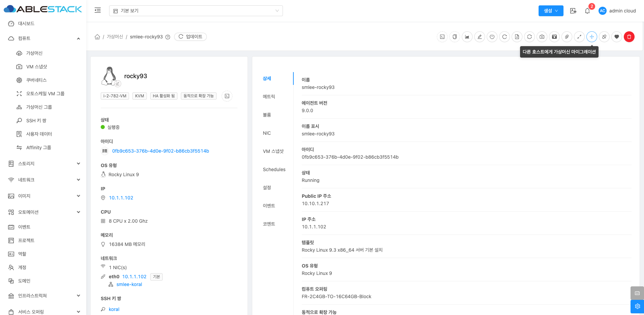Click the migrate VM to host icon
This screenshot has height=315, width=644.
point(591,37)
